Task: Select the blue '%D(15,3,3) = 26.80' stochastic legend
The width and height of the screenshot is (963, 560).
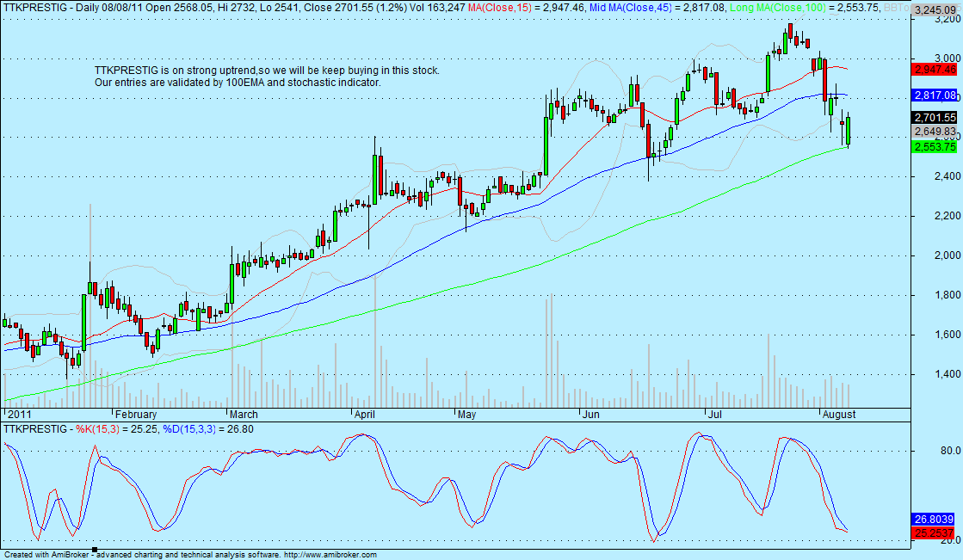Action: click(x=208, y=429)
